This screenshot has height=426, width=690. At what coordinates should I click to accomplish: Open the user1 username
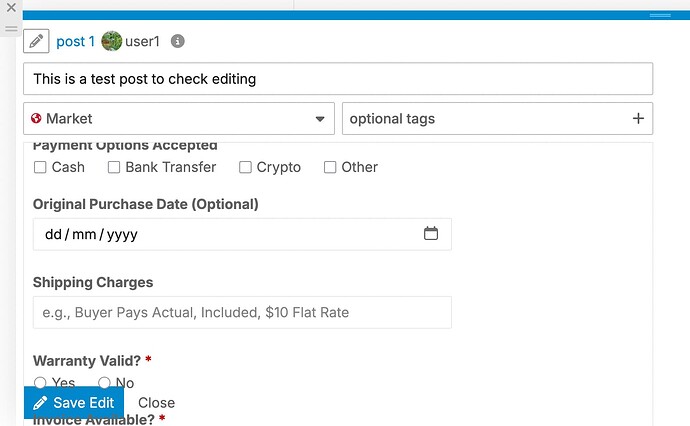pyautogui.click(x=142, y=41)
